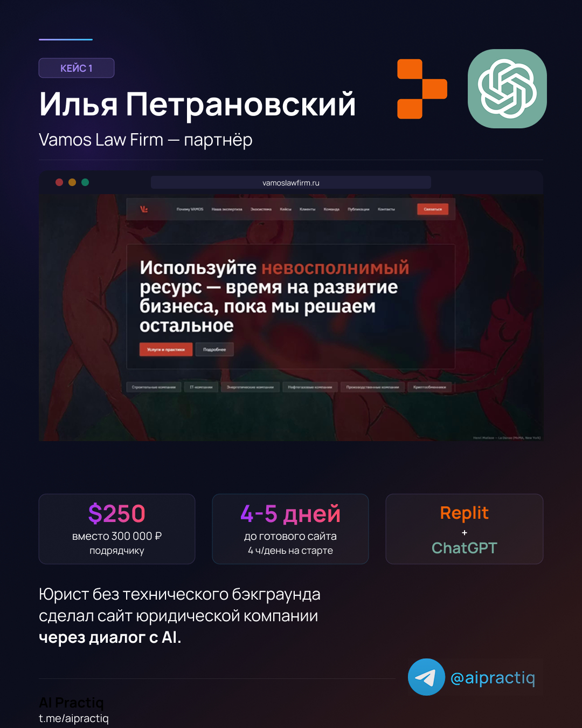
Task: Select the Команда navigation item
Action: point(331,209)
